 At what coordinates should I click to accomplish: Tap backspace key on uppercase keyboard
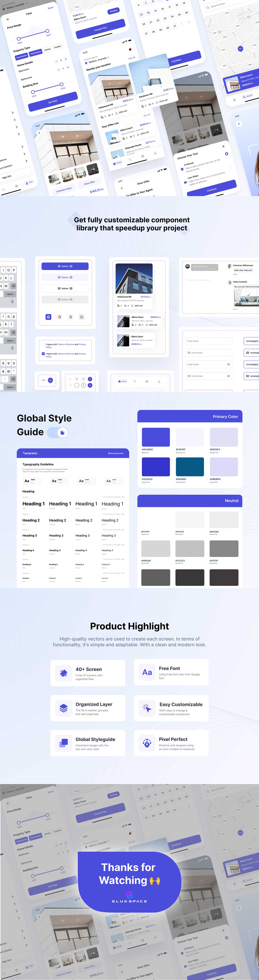click(x=13, y=286)
